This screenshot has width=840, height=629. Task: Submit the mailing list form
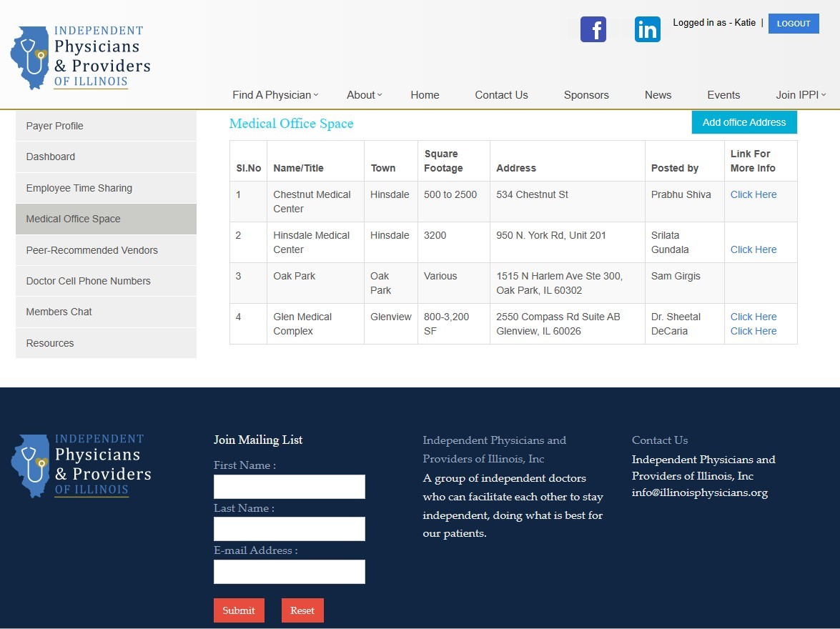click(239, 610)
